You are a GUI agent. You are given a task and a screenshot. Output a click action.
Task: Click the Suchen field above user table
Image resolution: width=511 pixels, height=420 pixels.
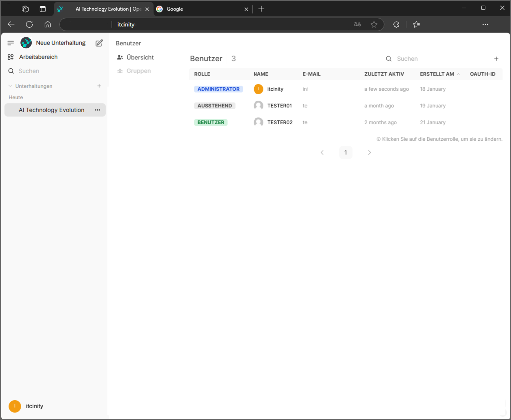point(434,59)
